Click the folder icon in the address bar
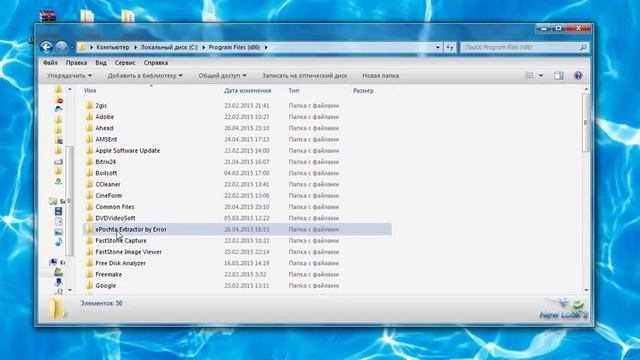The height and width of the screenshot is (360, 640). pos(82,47)
